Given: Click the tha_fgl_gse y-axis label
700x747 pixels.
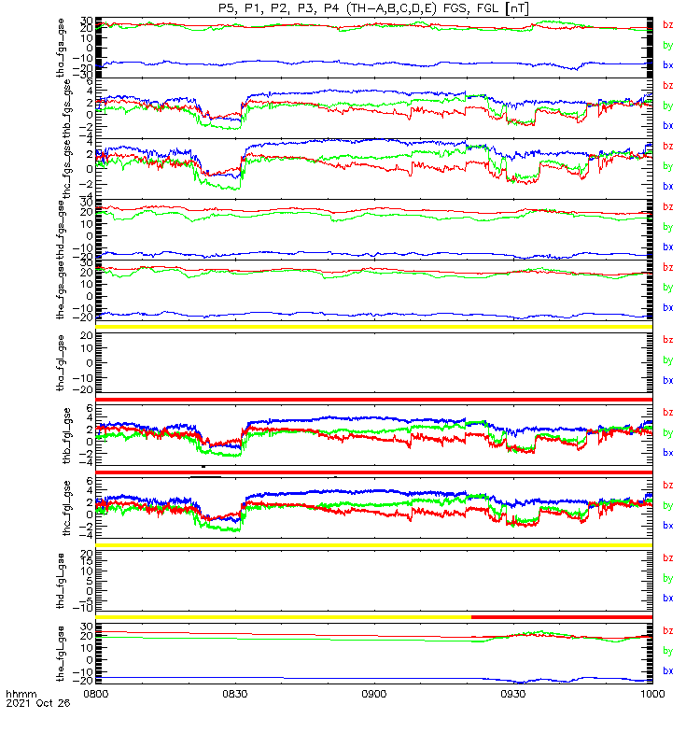Looking at the screenshot, I should click(61, 363).
